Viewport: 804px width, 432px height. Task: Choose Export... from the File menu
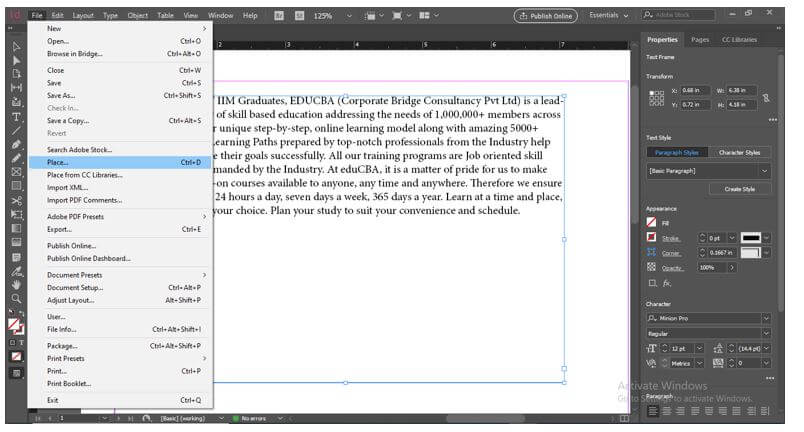tap(120, 230)
